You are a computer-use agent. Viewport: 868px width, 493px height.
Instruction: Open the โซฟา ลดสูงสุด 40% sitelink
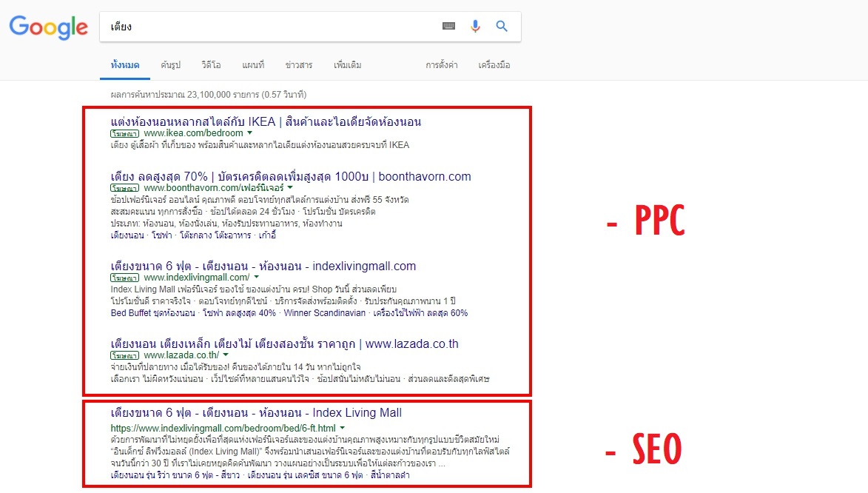point(239,313)
